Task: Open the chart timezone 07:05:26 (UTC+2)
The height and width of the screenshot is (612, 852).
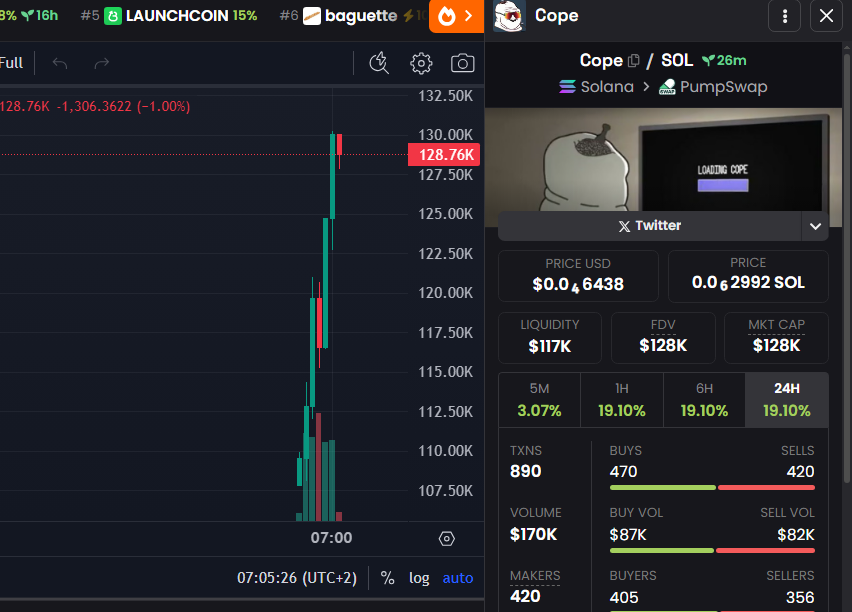Action: (x=297, y=578)
